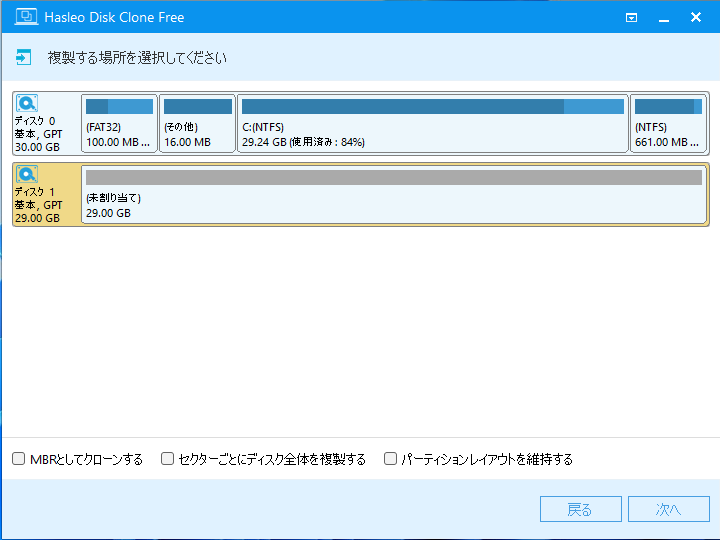Select the FAT32 100.00 MB partition
This screenshot has height=540, width=720.
119,123
